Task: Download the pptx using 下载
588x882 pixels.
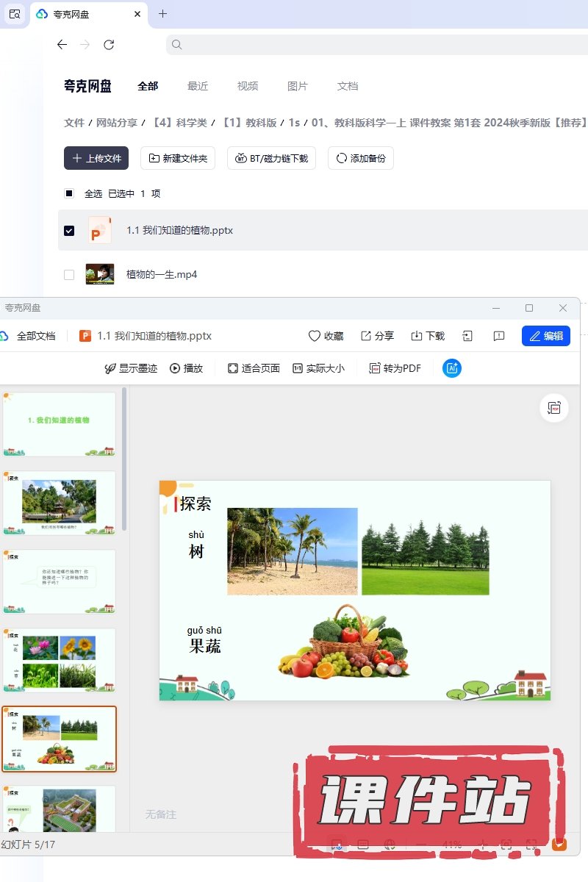Action: pos(428,336)
